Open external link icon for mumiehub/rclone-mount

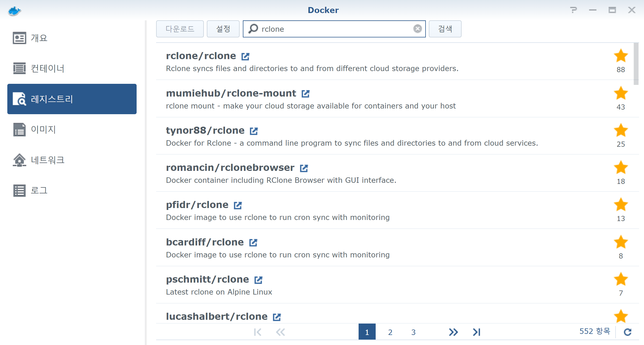(x=305, y=94)
